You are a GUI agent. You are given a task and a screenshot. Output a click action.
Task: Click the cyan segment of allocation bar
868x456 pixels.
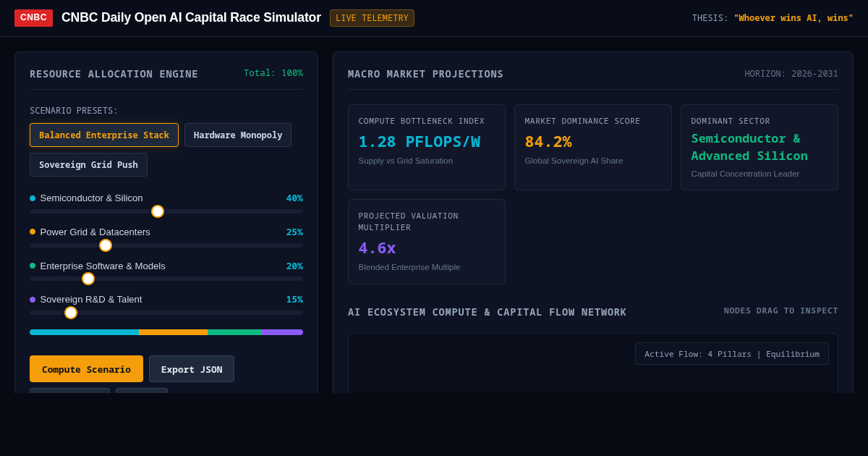(x=84, y=332)
